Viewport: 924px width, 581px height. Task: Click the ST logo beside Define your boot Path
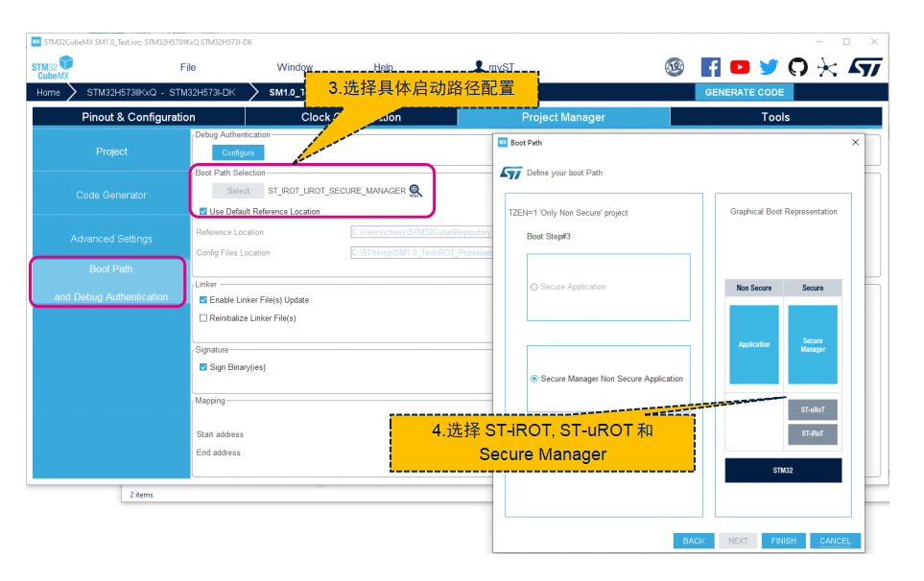(510, 173)
